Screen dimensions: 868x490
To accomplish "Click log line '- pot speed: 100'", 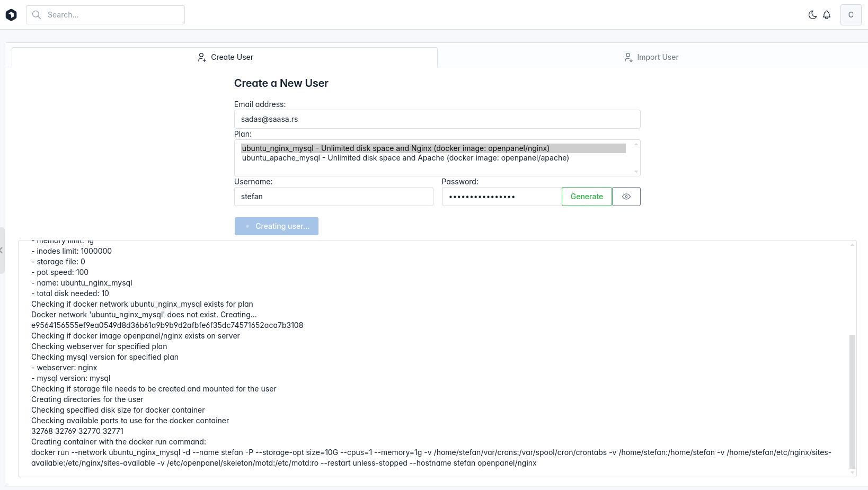I will pos(60,272).
